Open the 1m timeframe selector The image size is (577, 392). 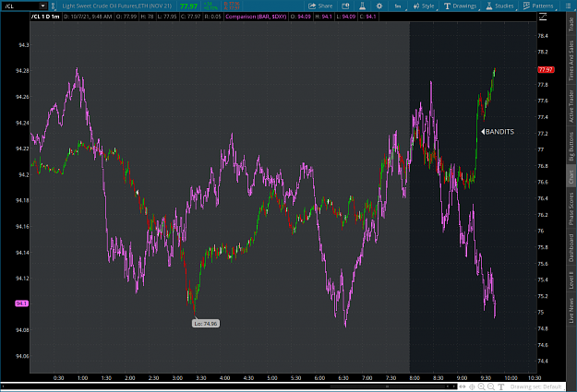pyautogui.click(x=398, y=6)
